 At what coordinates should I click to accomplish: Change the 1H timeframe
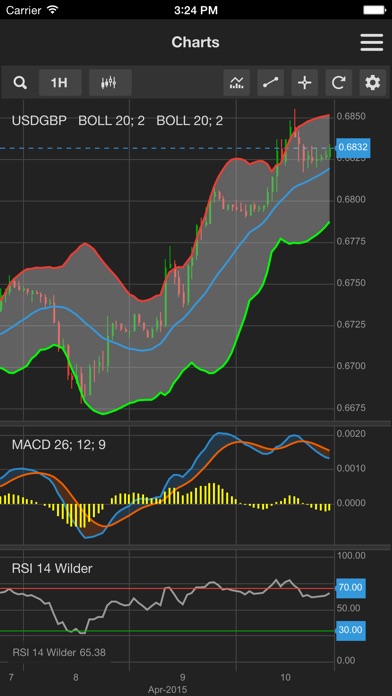click(x=60, y=83)
